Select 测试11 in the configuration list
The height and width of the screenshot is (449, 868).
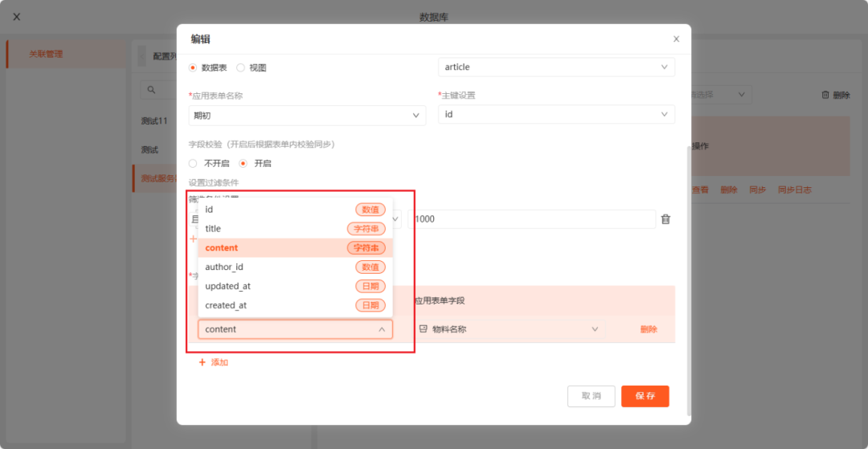click(x=154, y=120)
